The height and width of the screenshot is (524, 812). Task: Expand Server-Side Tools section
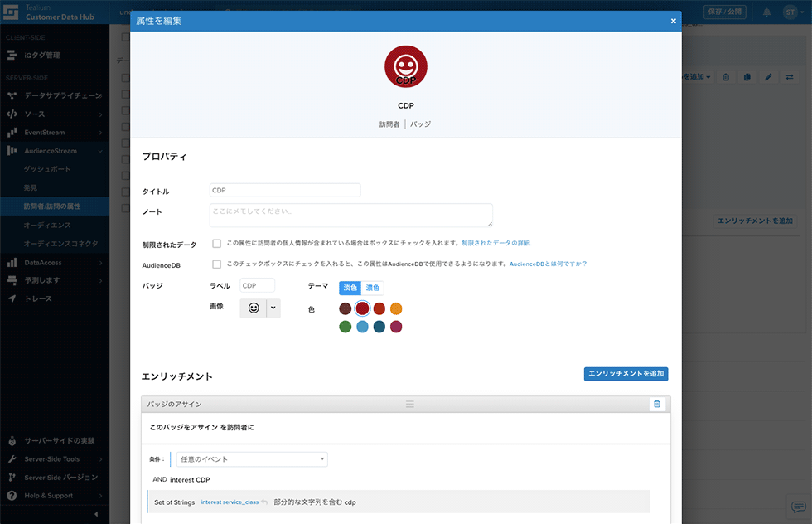55,459
